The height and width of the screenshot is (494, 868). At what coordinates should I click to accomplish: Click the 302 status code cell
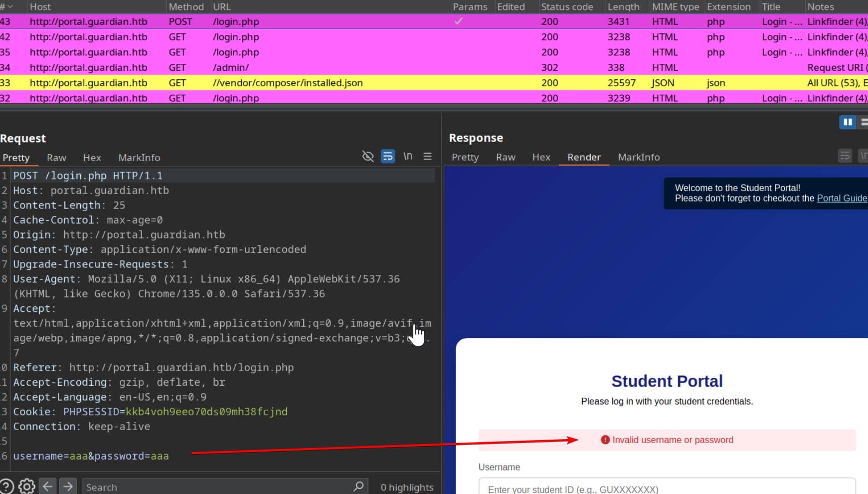click(549, 67)
